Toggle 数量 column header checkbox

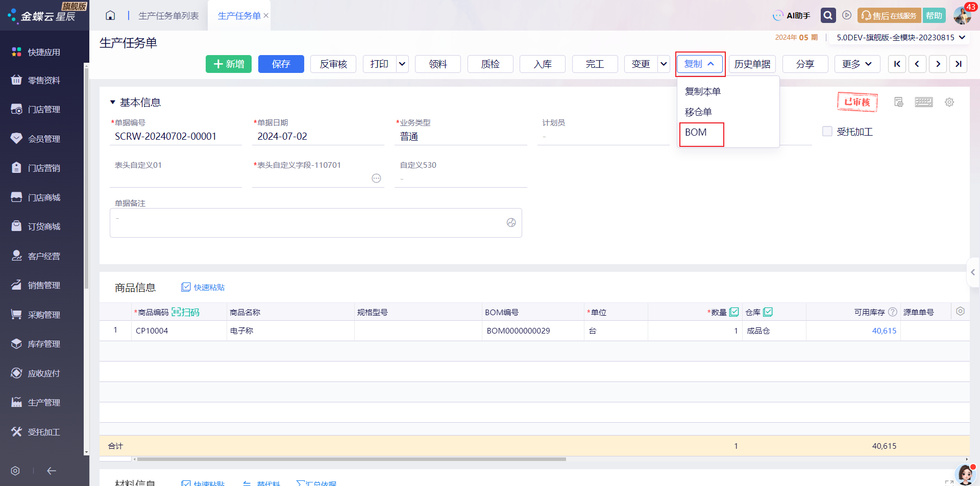[734, 312]
